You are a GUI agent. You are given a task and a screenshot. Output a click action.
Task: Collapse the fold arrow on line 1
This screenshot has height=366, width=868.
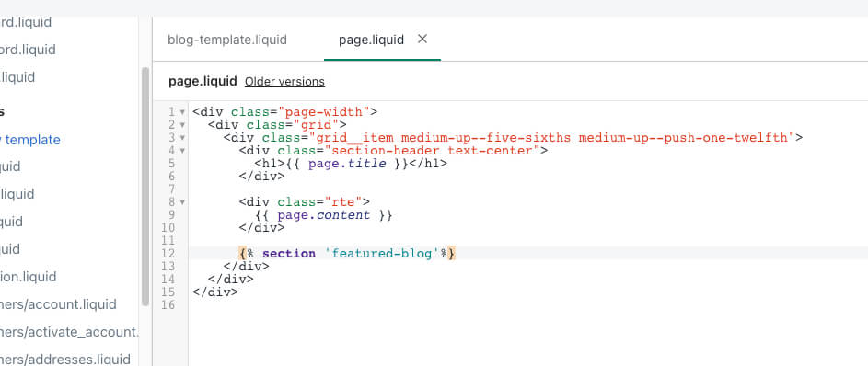pos(182,111)
